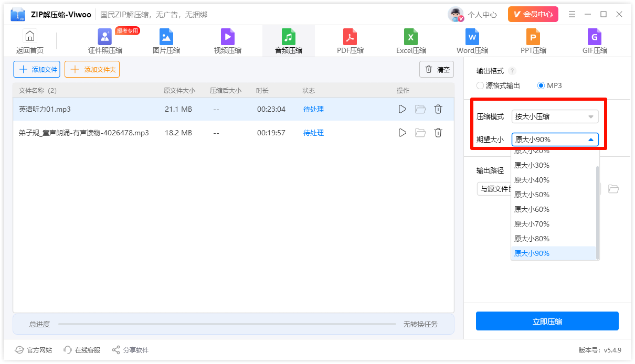Viewport: 635px width, 364px height.
Task: Open GIF压缩 tool
Action: pyautogui.click(x=595, y=41)
